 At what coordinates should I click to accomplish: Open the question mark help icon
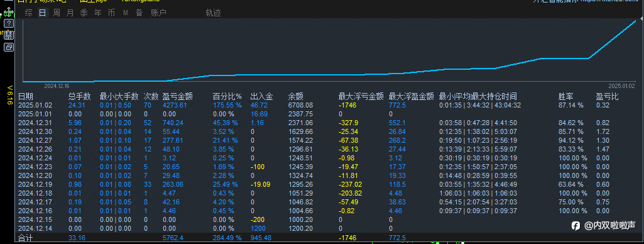tap(9, 23)
